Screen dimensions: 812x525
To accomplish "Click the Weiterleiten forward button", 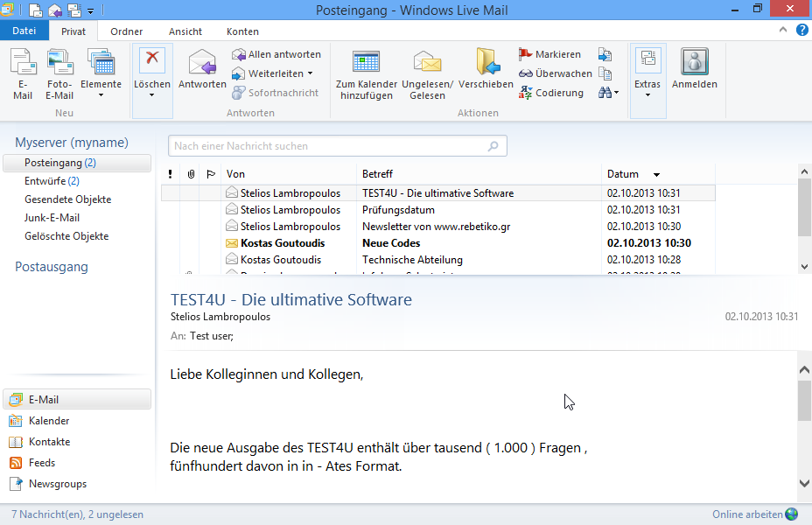I will pos(268,73).
